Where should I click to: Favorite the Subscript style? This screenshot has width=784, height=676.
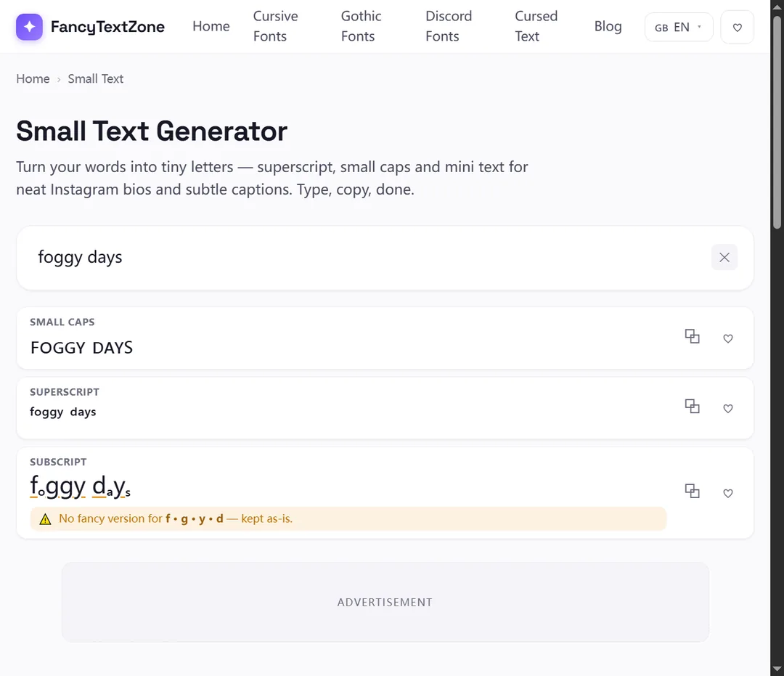[x=728, y=494]
